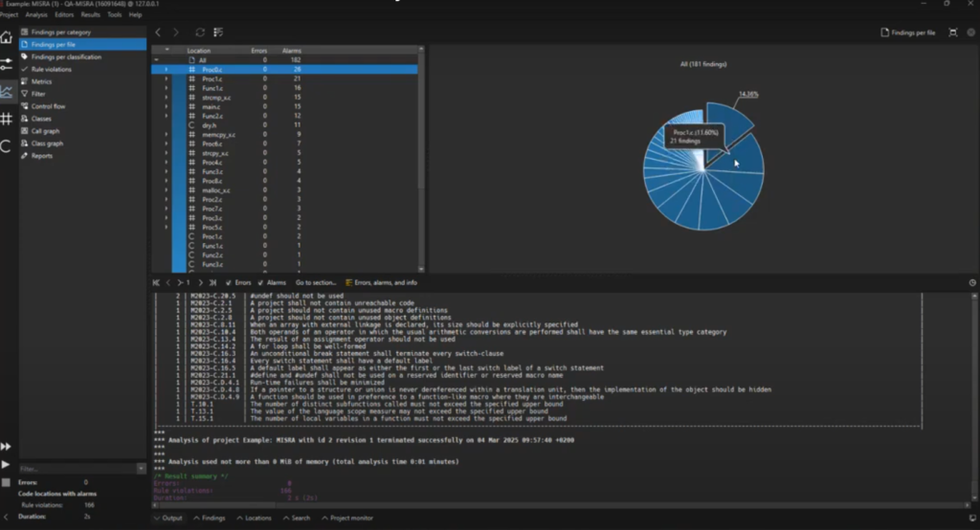Screen dimensions: 980x530
Task: Click the Findings per file button top right
Action: click(908, 33)
